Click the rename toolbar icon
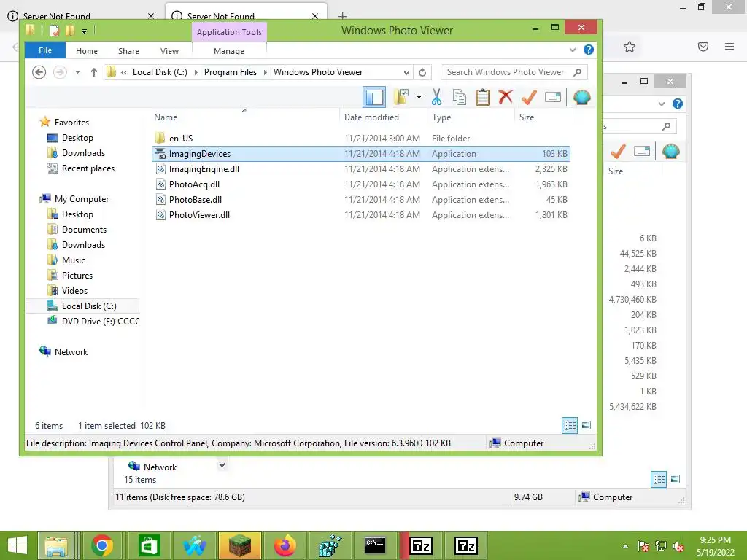The width and height of the screenshot is (747, 560). (x=553, y=97)
